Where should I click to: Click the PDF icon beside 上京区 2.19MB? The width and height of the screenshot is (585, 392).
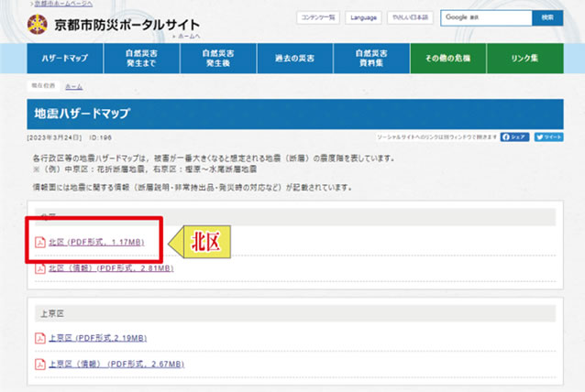[40, 338]
